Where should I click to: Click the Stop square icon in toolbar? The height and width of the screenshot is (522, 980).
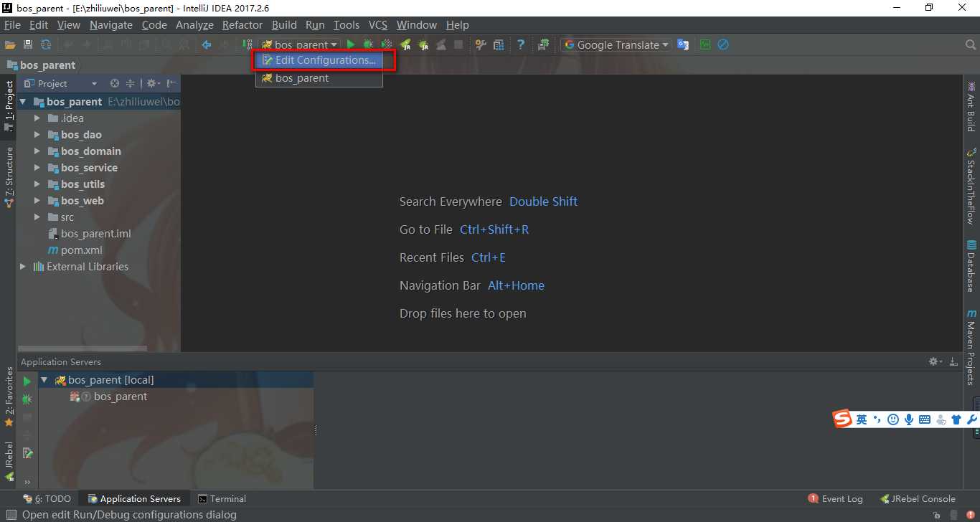(x=459, y=44)
